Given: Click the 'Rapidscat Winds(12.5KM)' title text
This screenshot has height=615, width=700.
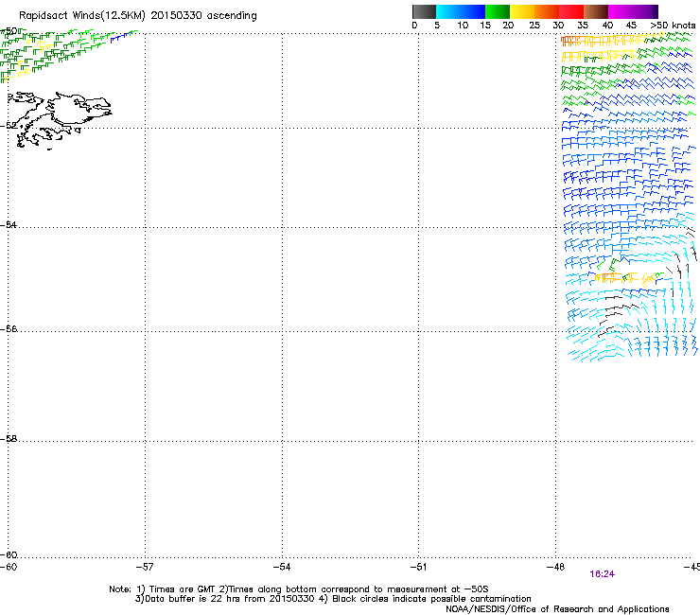Looking at the screenshot, I should click(82, 16).
